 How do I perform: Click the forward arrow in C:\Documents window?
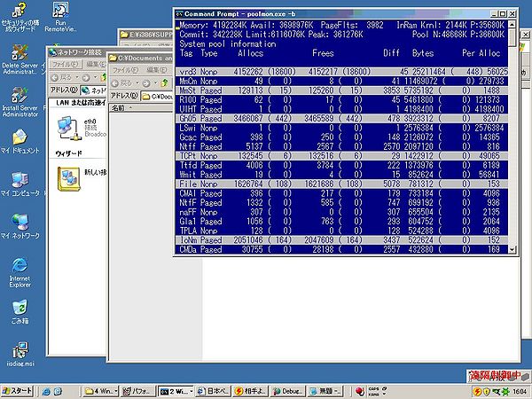pos(146,83)
